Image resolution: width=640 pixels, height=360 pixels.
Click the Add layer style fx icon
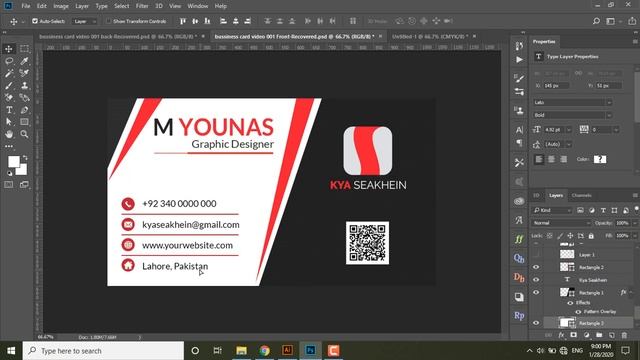[561, 335]
